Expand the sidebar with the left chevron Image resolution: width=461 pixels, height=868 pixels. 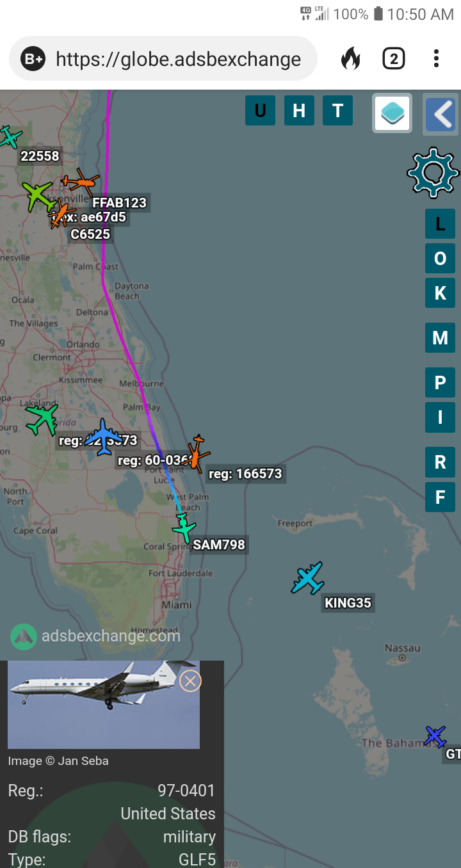coord(441,114)
